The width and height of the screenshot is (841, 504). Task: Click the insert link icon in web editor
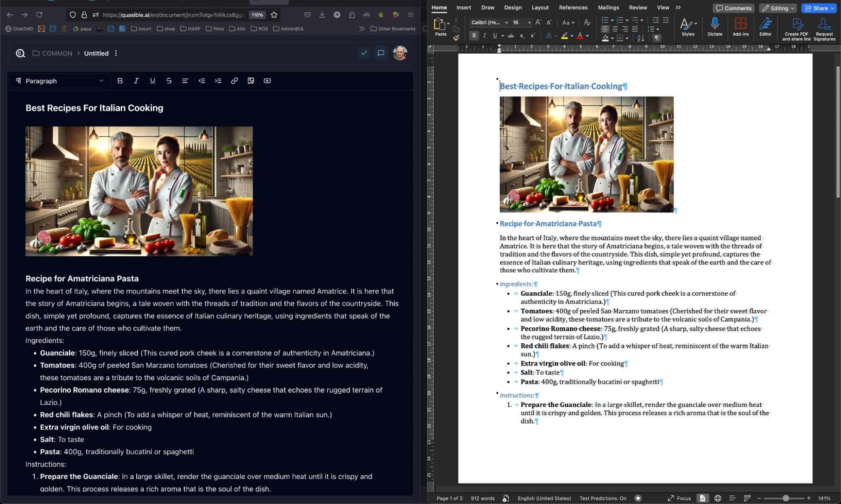[234, 81]
